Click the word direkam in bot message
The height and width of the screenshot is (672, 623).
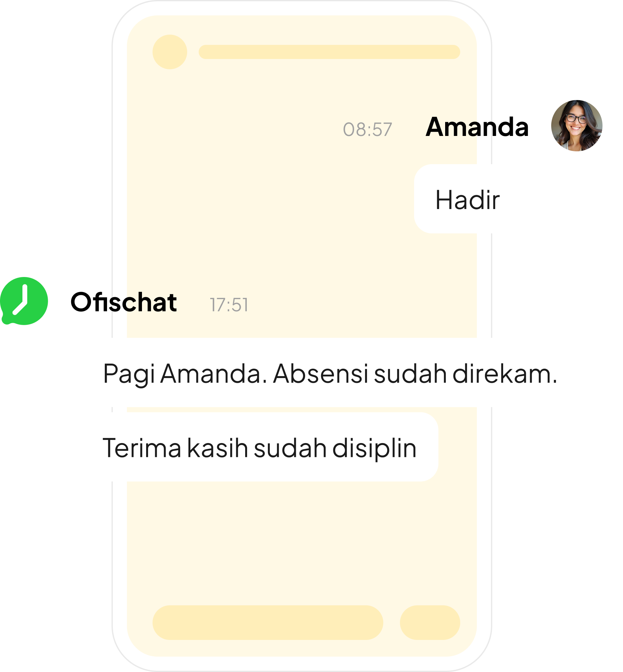tap(505, 373)
